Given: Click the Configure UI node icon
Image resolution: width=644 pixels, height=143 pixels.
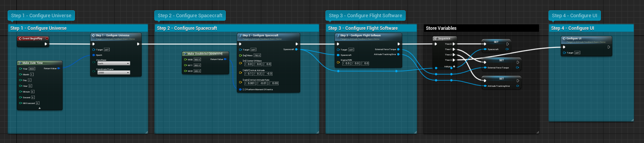Looking at the screenshot, I should (x=564, y=39).
